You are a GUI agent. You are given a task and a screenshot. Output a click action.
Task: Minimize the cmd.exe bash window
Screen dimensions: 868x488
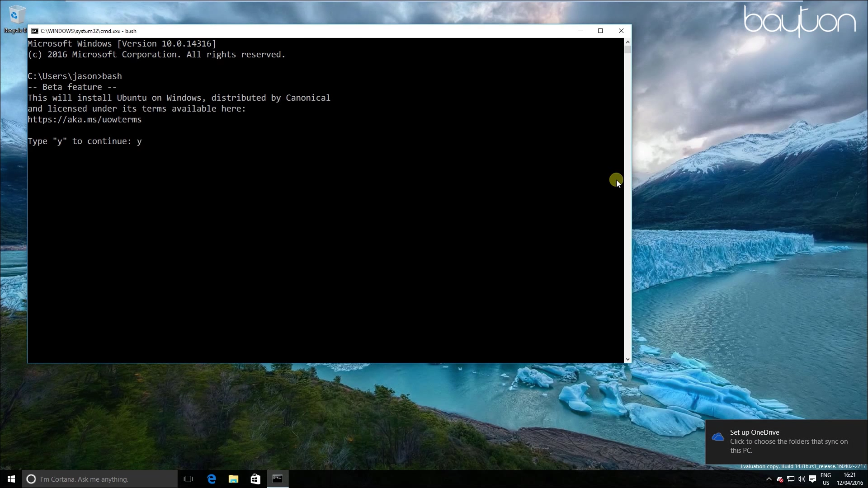coord(580,31)
